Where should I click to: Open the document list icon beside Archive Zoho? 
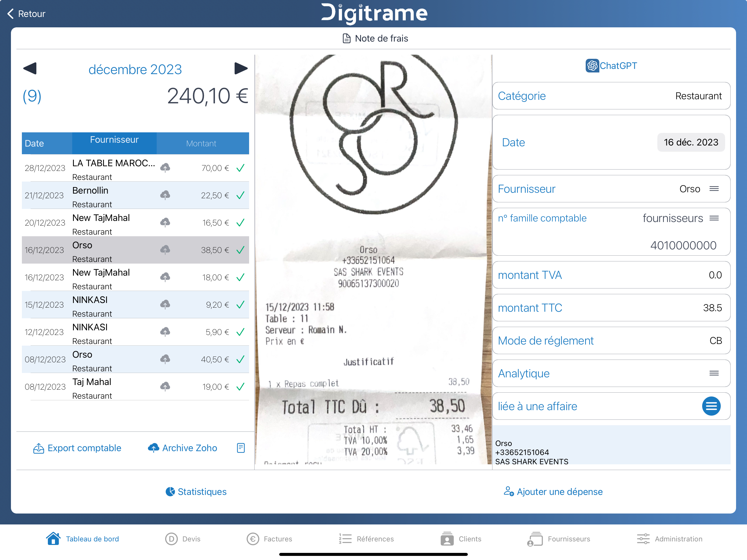coord(241,448)
